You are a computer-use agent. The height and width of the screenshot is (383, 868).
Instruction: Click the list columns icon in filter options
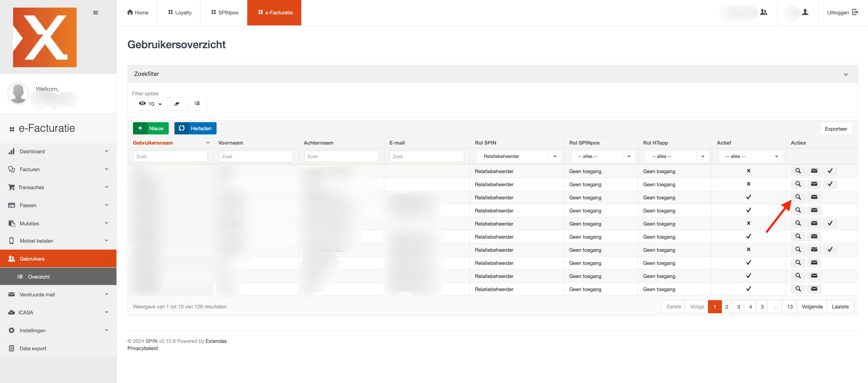click(x=197, y=104)
